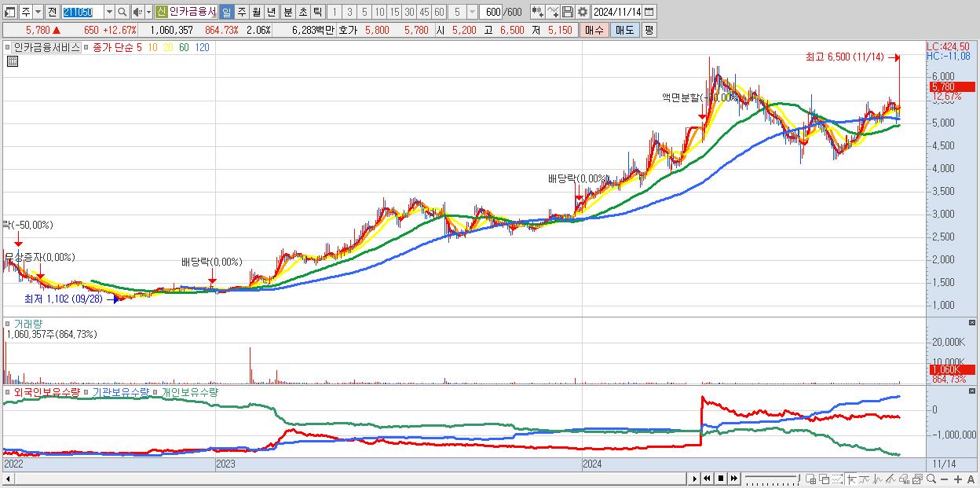Viewport: 980px width, 488px height.
Task: Click the 기관보유수량 legend label
Action: pyautogui.click(x=120, y=391)
